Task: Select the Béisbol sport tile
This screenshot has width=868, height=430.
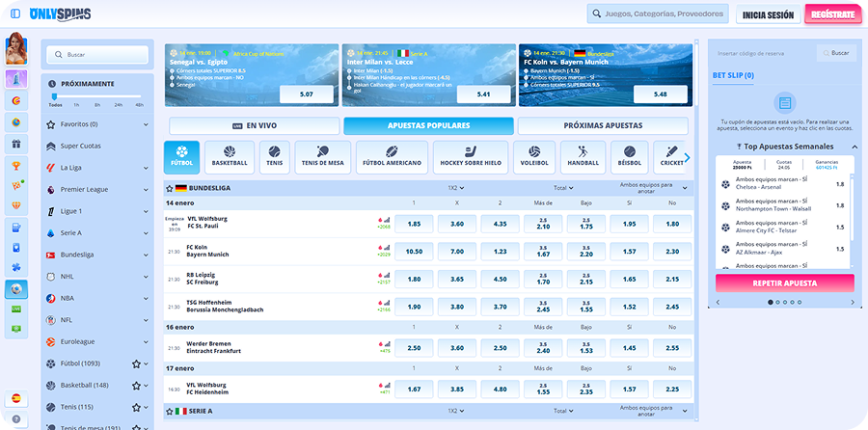Action: point(630,157)
